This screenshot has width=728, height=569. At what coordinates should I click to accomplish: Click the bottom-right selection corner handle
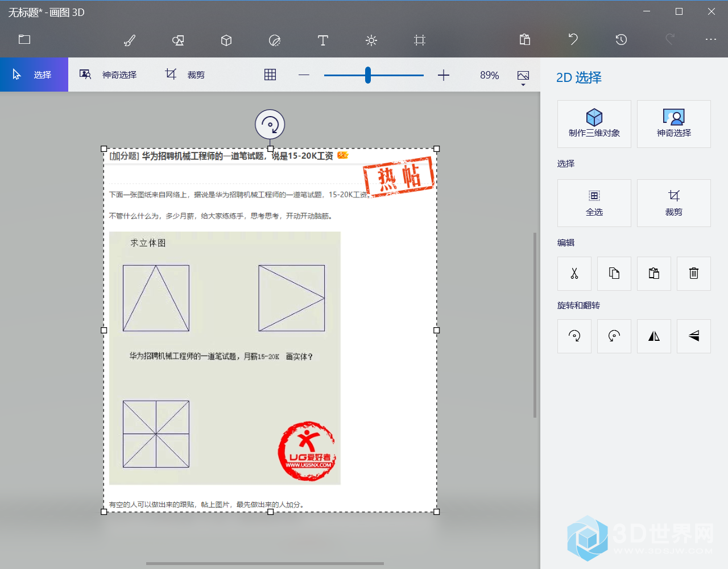437,512
